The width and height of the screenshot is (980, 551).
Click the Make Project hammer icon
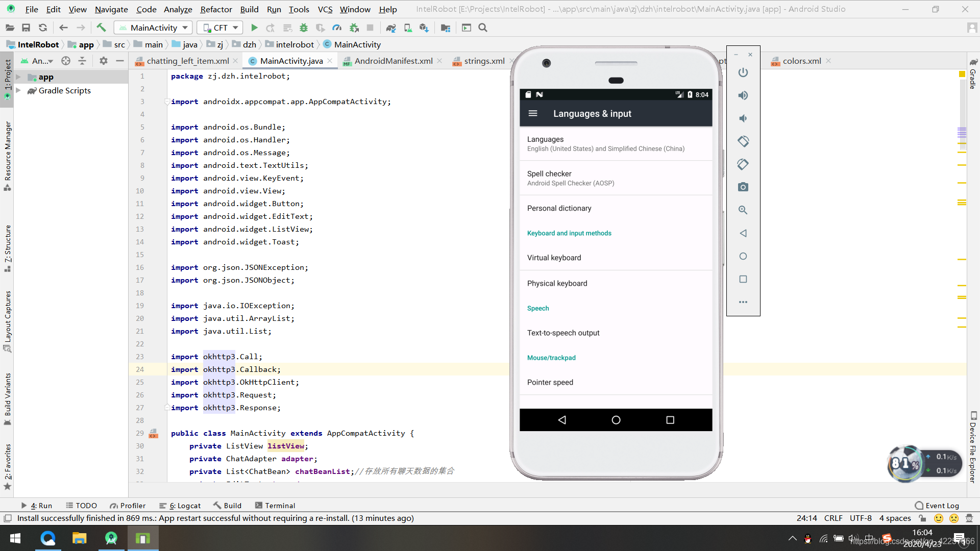coord(101,28)
